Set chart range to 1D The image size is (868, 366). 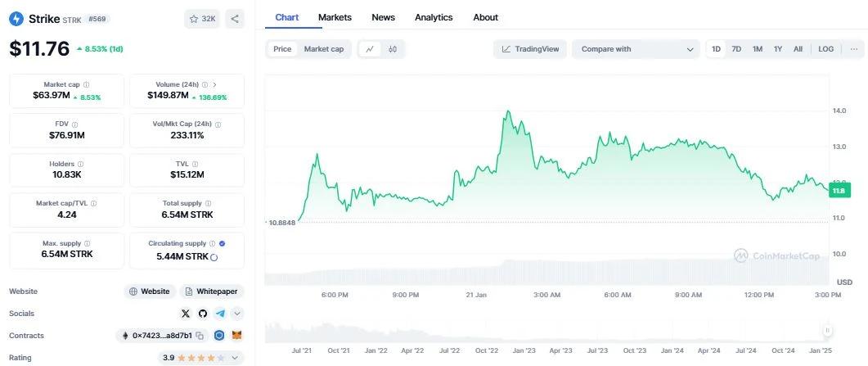point(716,49)
